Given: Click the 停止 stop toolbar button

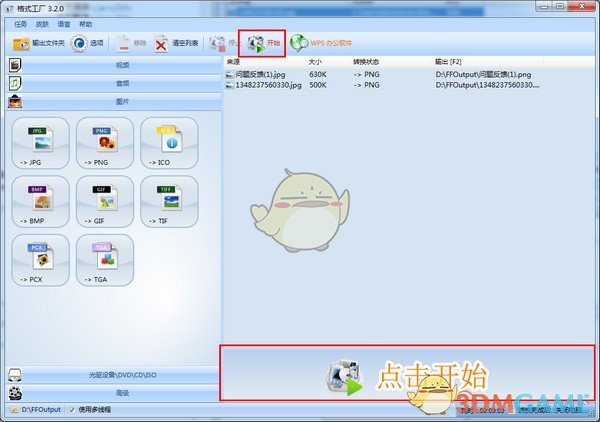Looking at the screenshot, I should 223,44.
